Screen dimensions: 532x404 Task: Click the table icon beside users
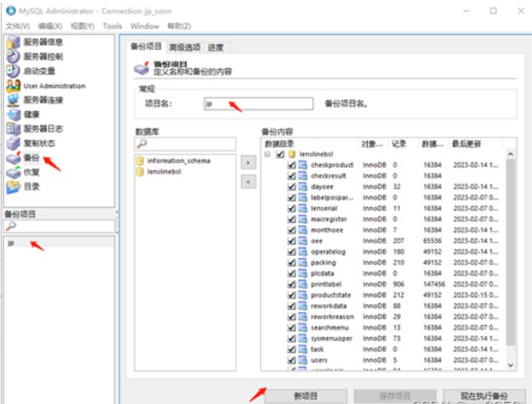(x=303, y=360)
